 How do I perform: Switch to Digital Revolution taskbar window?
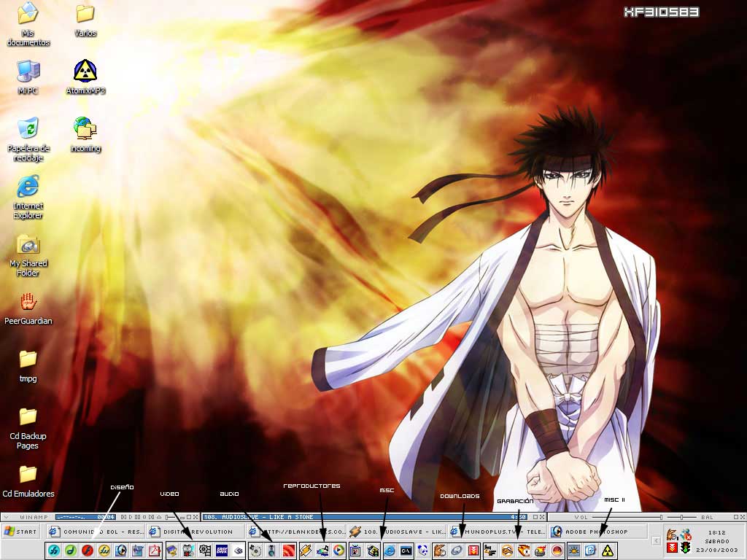[x=196, y=532]
